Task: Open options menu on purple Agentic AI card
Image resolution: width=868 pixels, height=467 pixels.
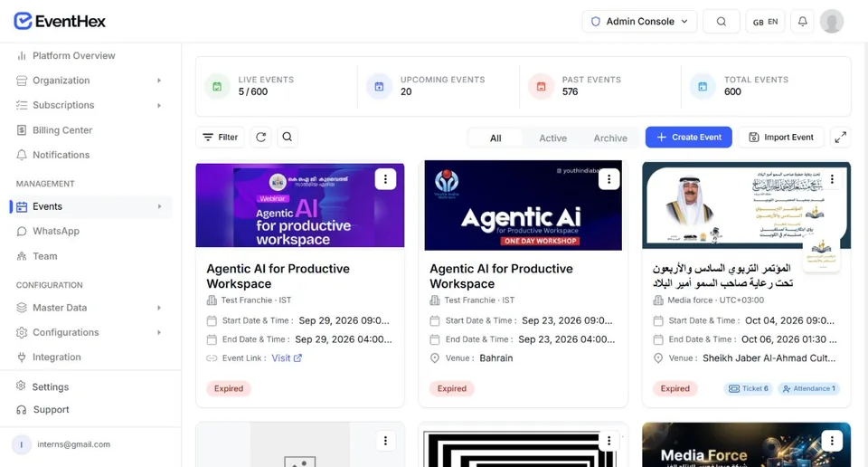Action: [385, 179]
